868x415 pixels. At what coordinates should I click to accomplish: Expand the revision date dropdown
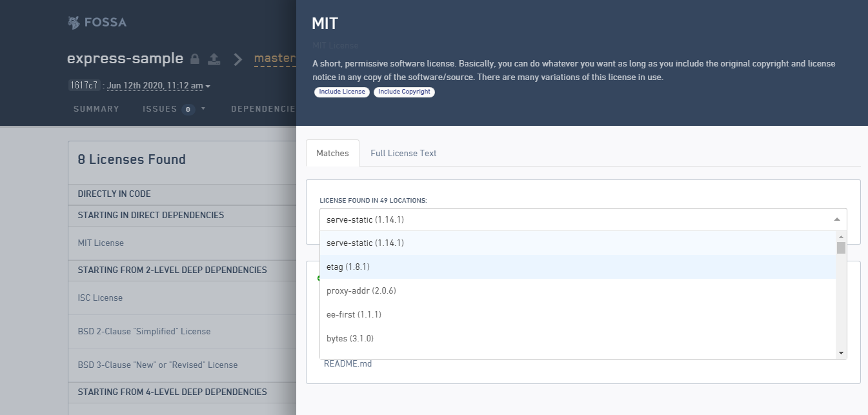(x=208, y=86)
